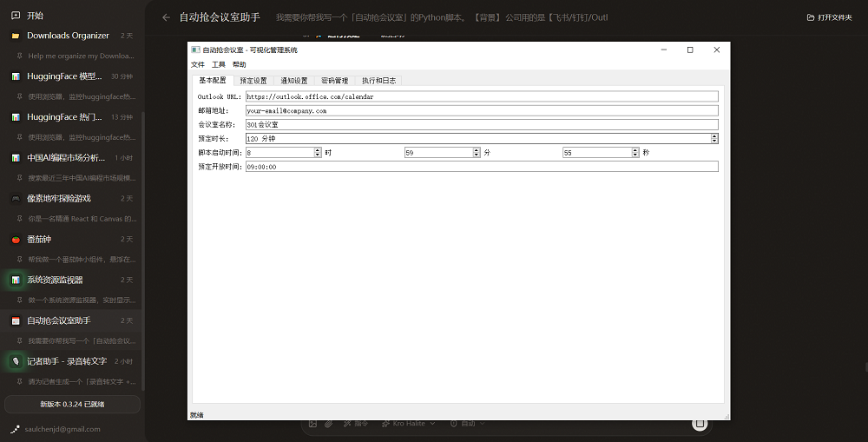Click the pin icon beside '你是一名精通 React 和 Canvas'
The width and height of the screenshot is (868, 442).
20,219
